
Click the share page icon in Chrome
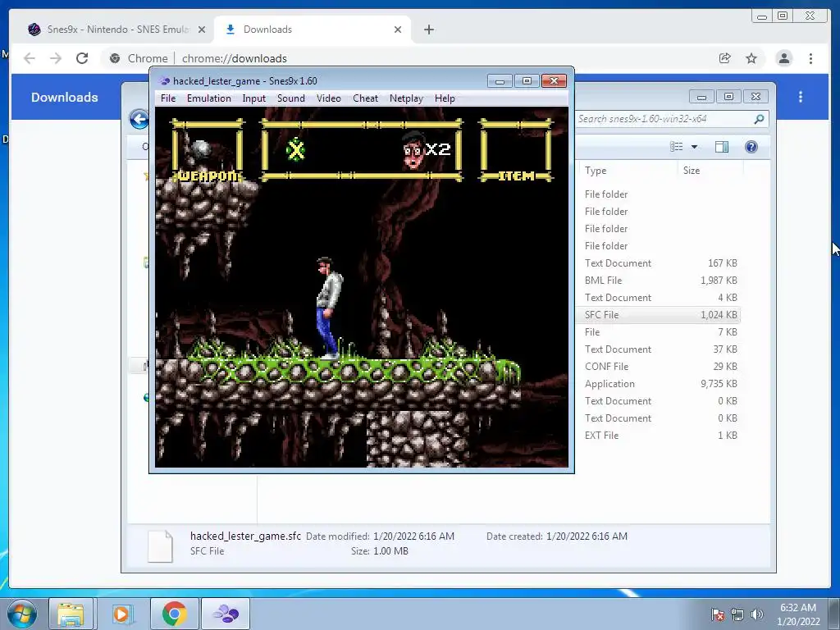click(x=725, y=58)
